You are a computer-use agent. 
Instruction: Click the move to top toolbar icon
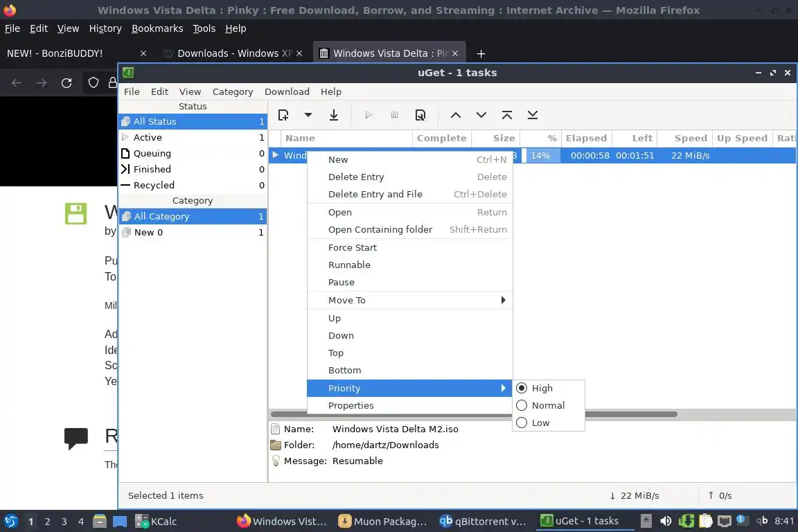(x=507, y=115)
